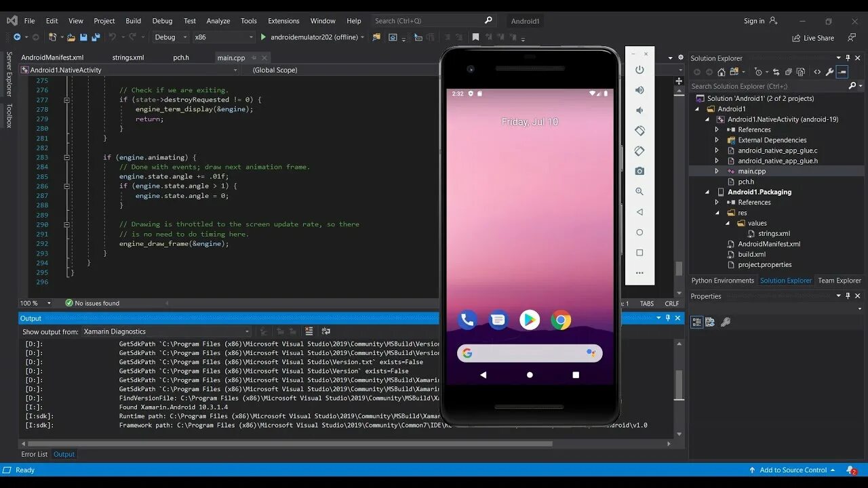Screen dimensions: 868x488
Task: Switch to the Team Explorer tab
Action: (839, 281)
